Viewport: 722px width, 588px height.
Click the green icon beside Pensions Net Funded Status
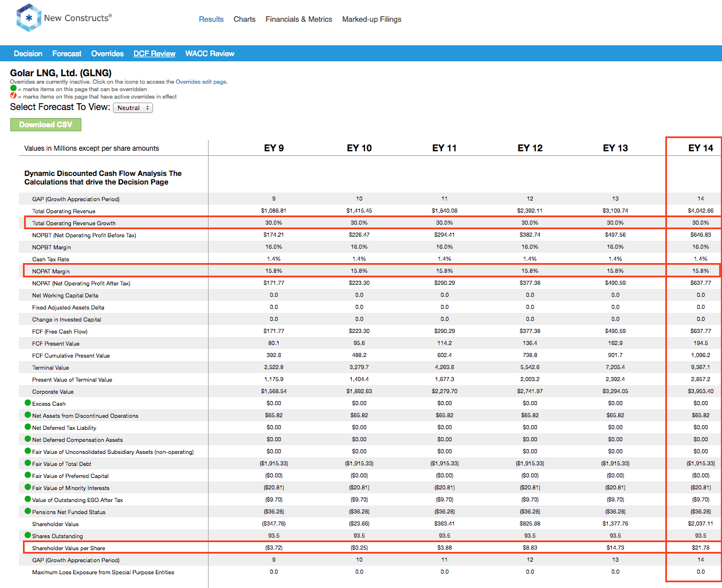pyautogui.click(x=28, y=511)
